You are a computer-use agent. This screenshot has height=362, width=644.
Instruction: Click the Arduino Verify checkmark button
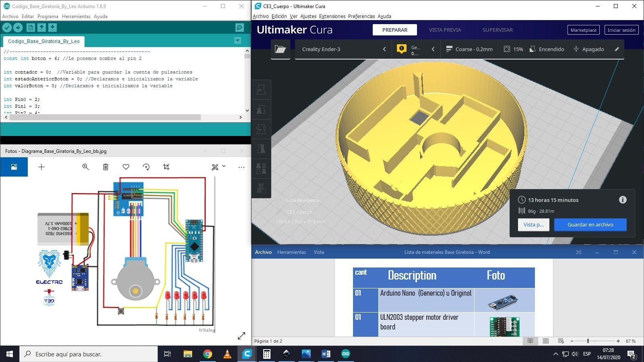click(7, 27)
